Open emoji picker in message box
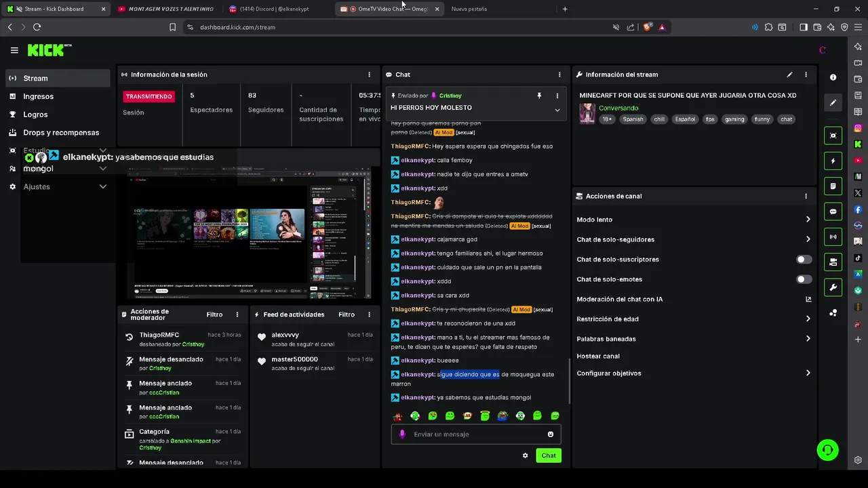 (551, 434)
